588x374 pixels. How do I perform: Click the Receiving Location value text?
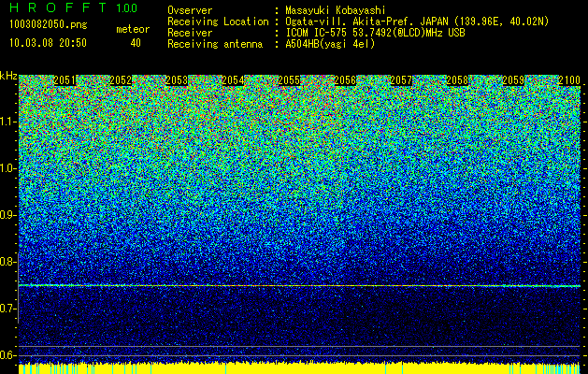(x=417, y=22)
